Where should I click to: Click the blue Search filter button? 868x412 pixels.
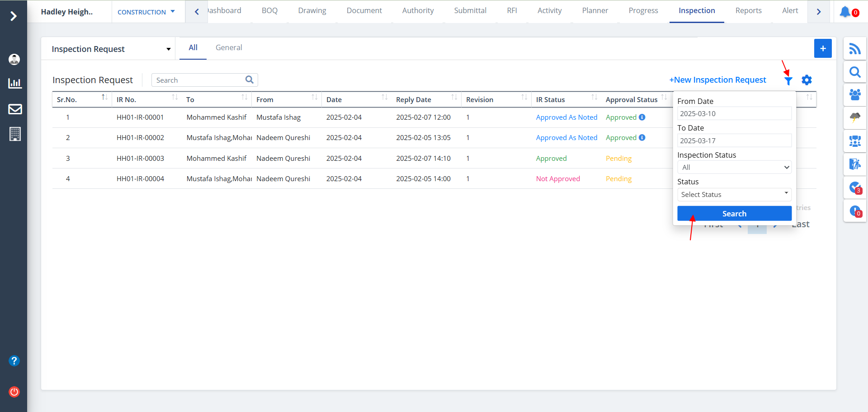pos(734,214)
